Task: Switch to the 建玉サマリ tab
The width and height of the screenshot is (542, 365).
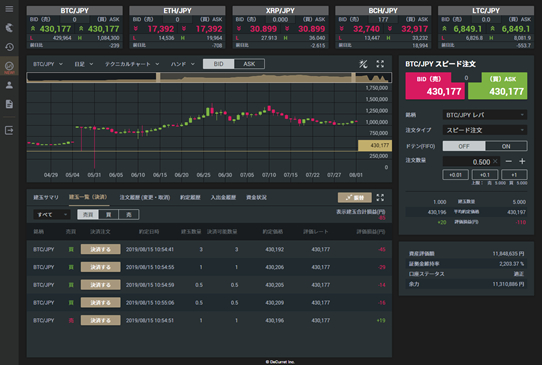Action: tap(46, 197)
